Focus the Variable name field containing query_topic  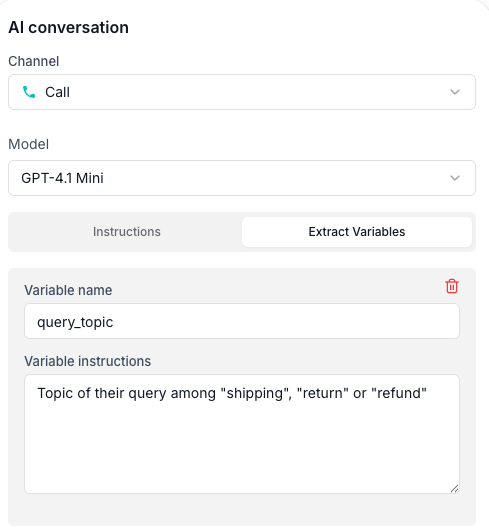click(x=242, y=321)
